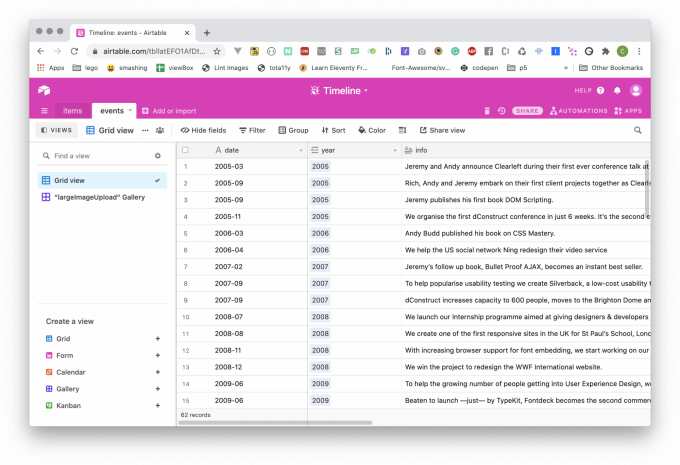Click the HELP label
The image size is (680, 465).
pyautogui.click(x=583, y=90)
